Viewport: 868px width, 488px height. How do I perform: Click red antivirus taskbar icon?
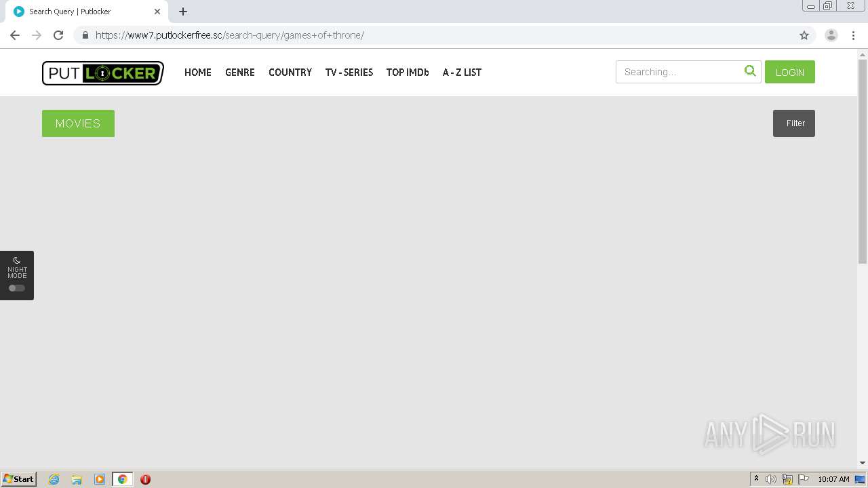[145, 479]
